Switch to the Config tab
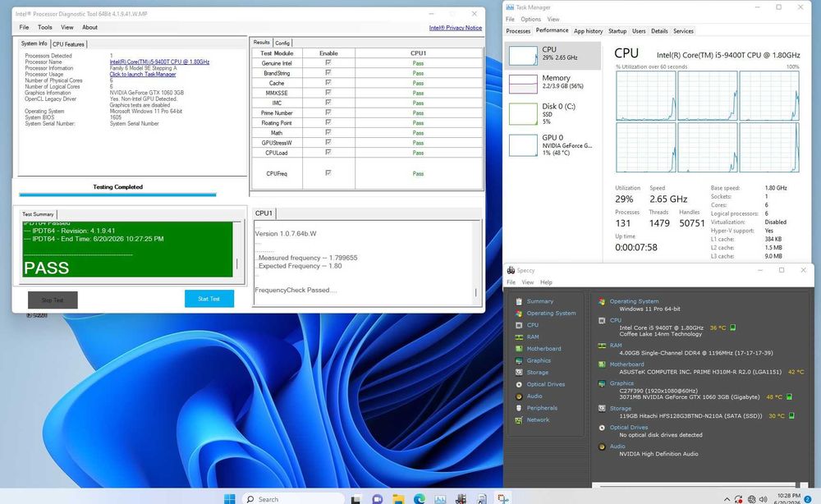 click(282, 43)
